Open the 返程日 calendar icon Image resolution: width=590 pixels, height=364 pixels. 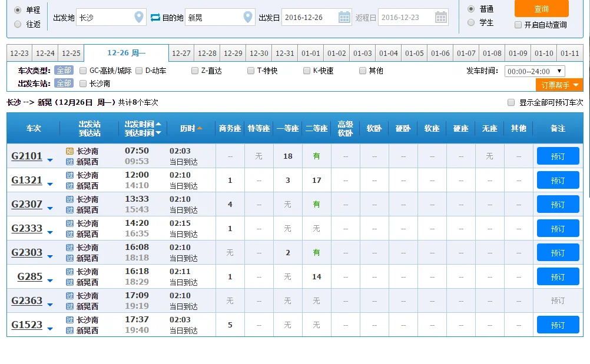441,17
